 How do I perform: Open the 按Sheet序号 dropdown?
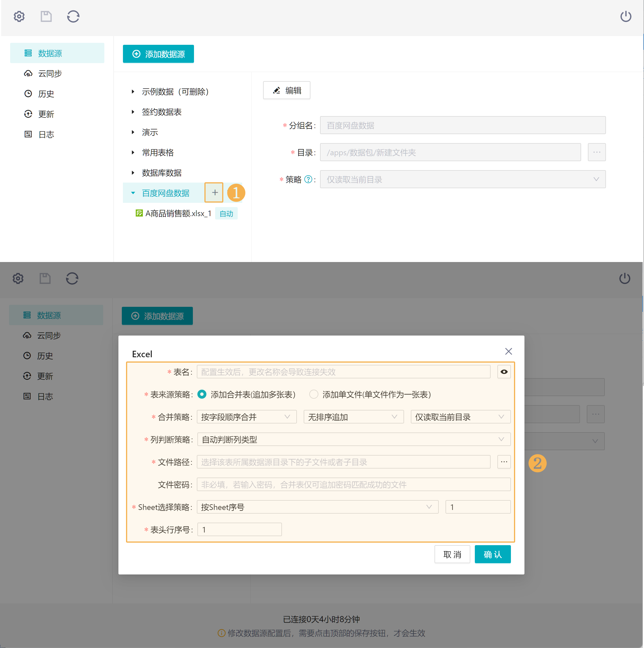[x=317, y=507]
